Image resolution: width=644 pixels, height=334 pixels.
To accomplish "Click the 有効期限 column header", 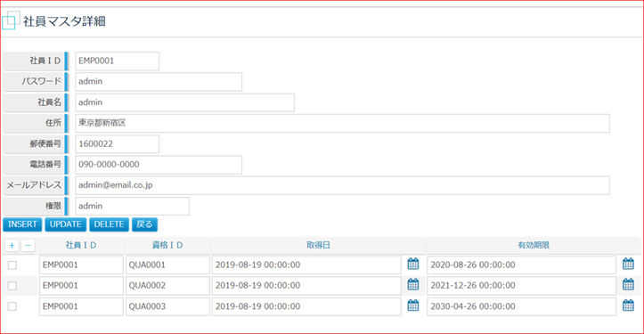I will [534, 245].
